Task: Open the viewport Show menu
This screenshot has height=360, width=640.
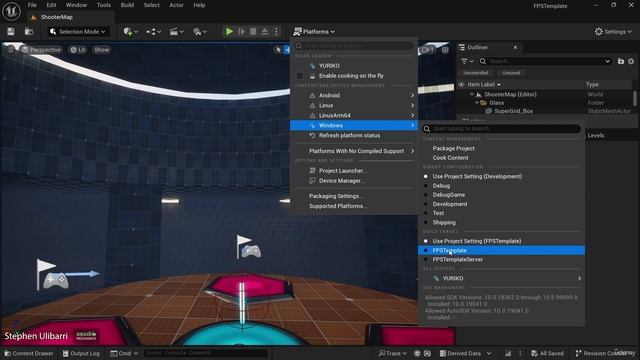Action: (101, 50)
